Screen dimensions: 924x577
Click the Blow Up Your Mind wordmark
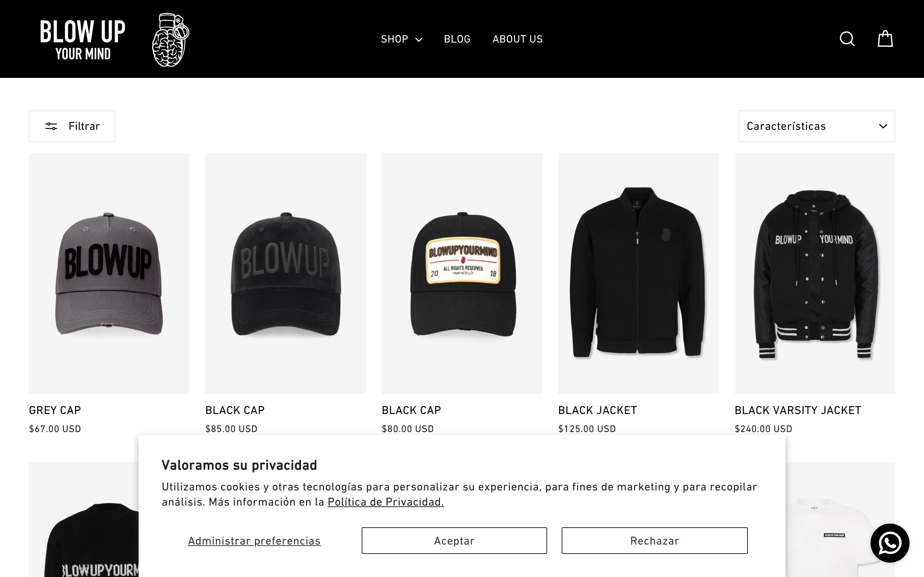tap(83, 40)
